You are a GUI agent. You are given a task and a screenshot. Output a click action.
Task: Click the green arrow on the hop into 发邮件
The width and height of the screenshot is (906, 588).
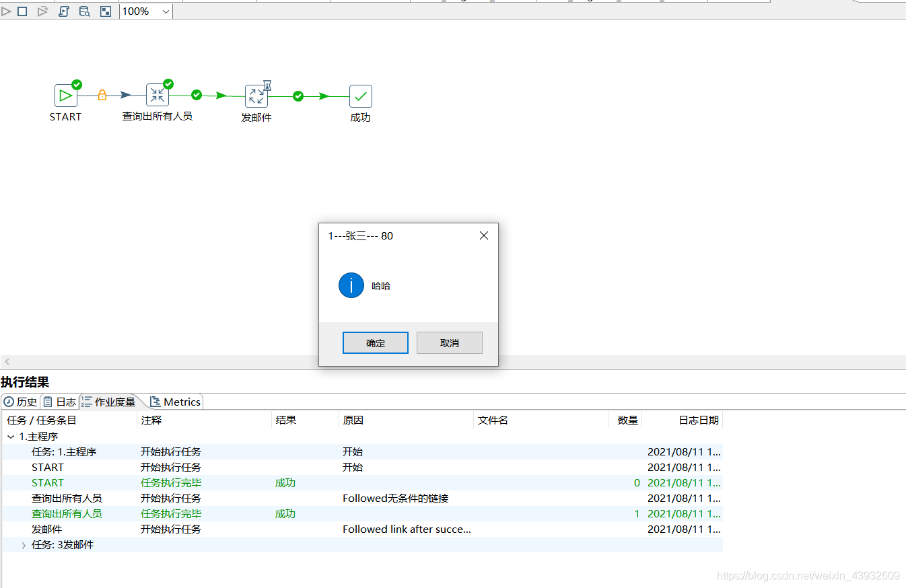[x=221, y=96]
